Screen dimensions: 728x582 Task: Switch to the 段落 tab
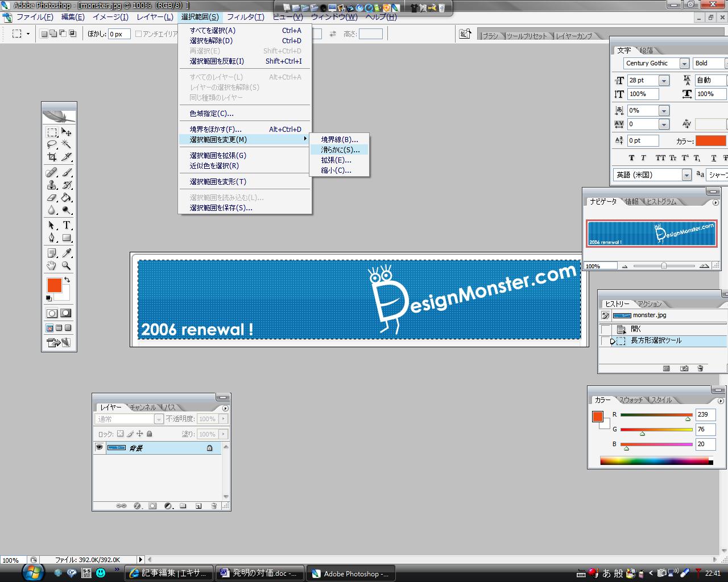click(x=647, y=51)
